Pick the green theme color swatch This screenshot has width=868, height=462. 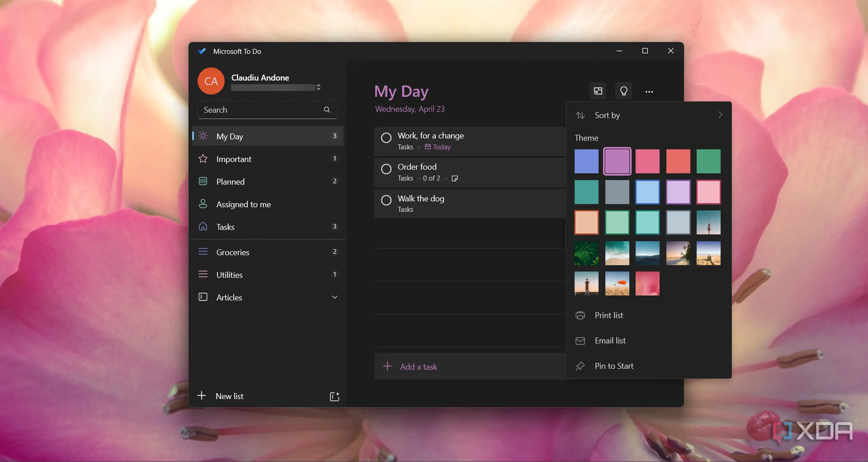click(x=708, y=161)
